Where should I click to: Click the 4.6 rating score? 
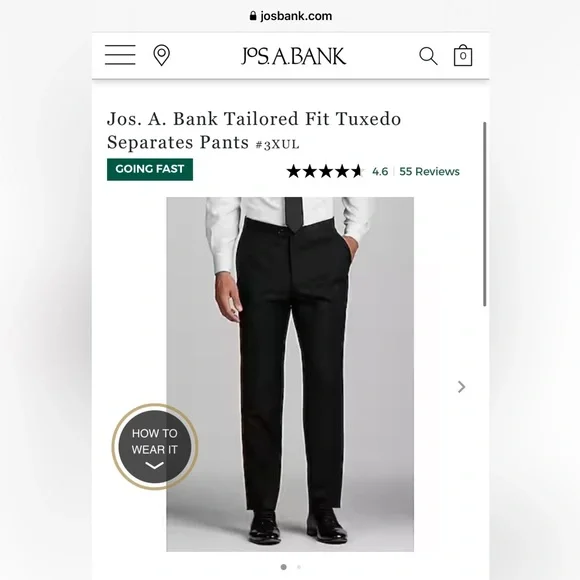tap(380, 172)
